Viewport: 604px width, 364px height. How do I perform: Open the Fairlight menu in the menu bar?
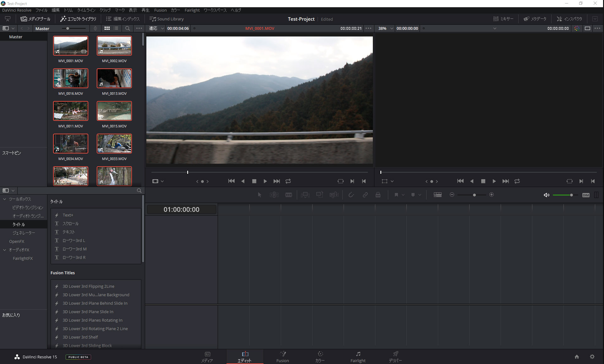(192, 10)
